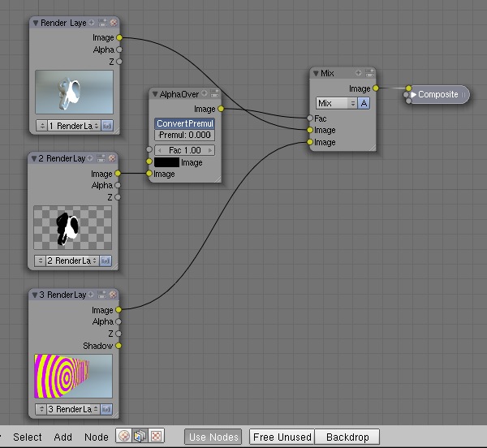Click plus icon in first Render Layer header

click(91, 23)
